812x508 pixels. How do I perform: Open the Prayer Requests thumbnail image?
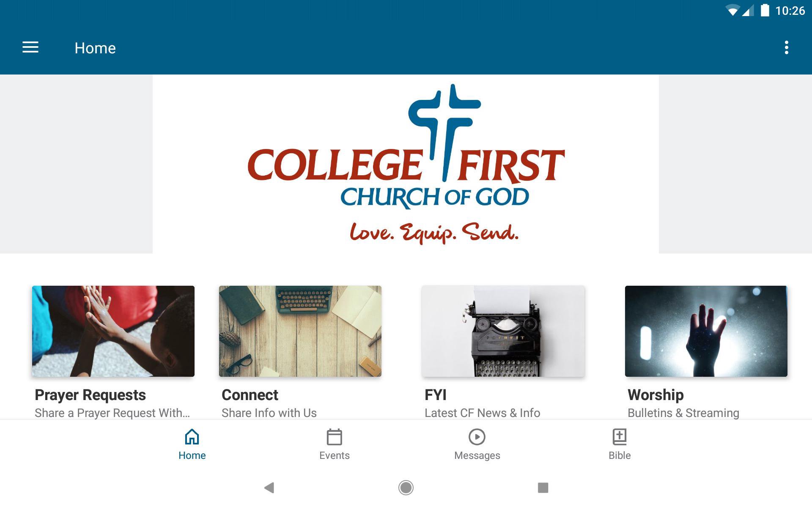click(x=113, y=331)
